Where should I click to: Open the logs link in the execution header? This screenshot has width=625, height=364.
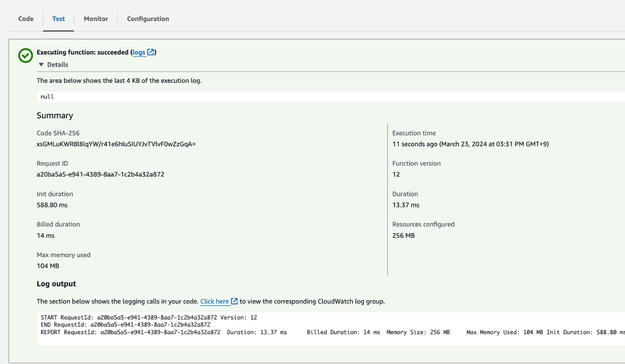click(139, 52)
